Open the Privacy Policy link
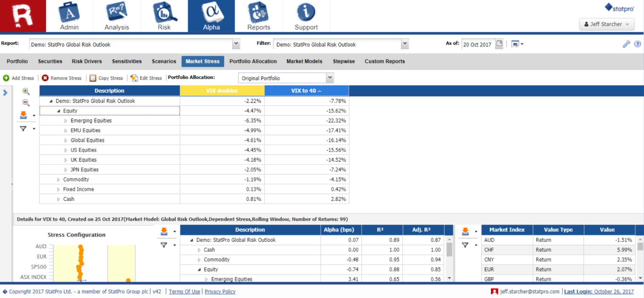This screenshot has width=644, height=298. [x=220, y=292]
